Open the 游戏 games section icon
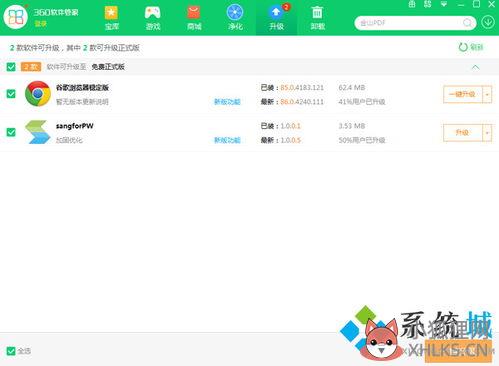Viewport: 499px width, 366px height. point(153,13)
